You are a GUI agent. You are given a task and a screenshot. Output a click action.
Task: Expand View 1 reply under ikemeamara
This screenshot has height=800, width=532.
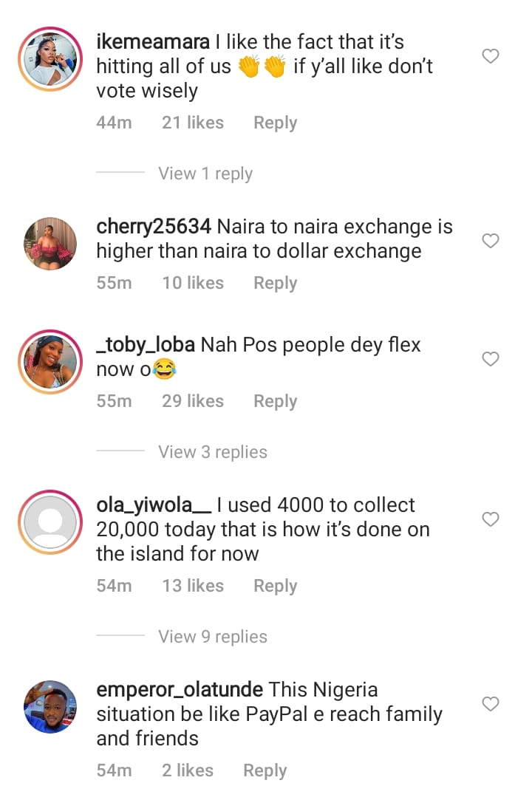205,174
